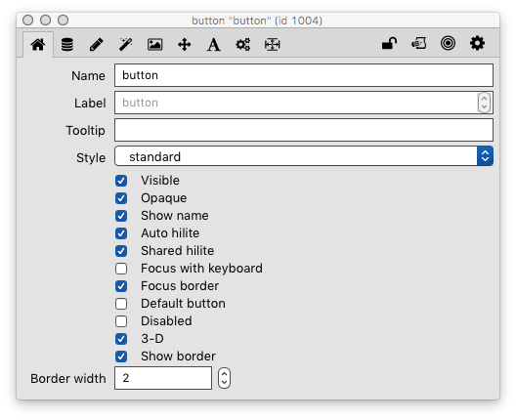Minimize the inspector window
The width and height of the screenshot is (516, 420).
pos(45,21)
